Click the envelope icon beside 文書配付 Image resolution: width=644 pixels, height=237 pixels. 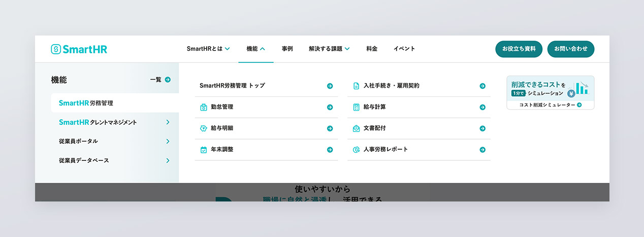point(356,128)
